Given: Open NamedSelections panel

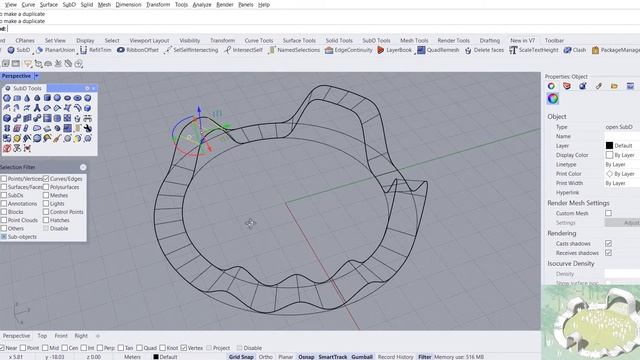Looking at the screenshot, I should [x=294, y=50].
